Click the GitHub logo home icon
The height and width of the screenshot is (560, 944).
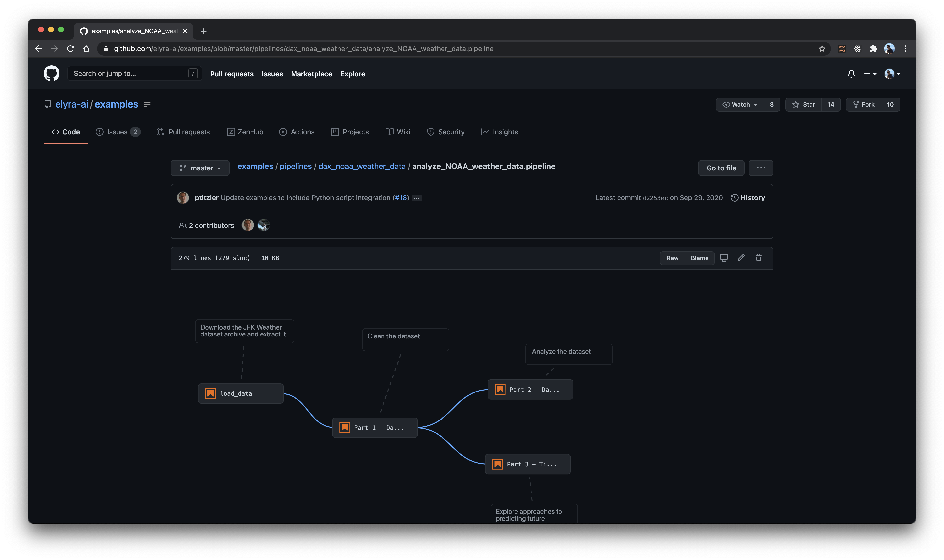click(x=51, y=74)
